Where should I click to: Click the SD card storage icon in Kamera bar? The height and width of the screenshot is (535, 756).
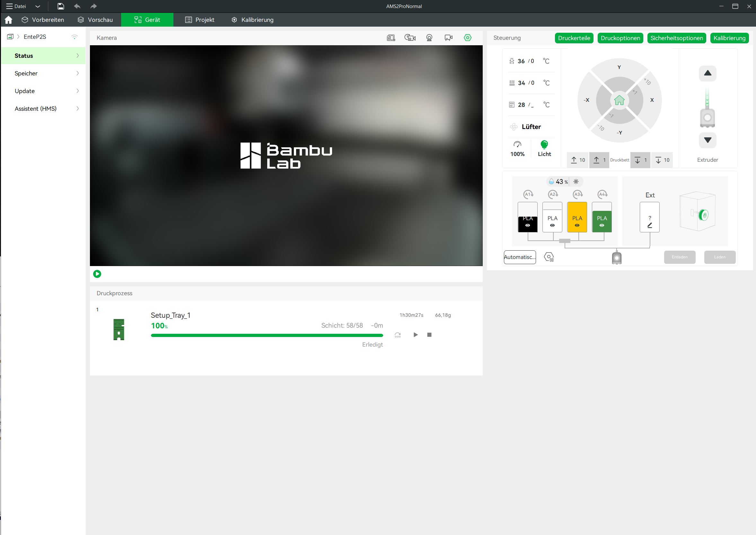click(391, 38)
